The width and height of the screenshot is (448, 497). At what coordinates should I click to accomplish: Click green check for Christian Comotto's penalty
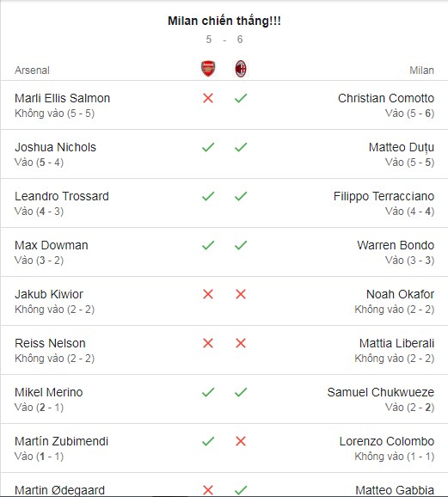(241, 98)
